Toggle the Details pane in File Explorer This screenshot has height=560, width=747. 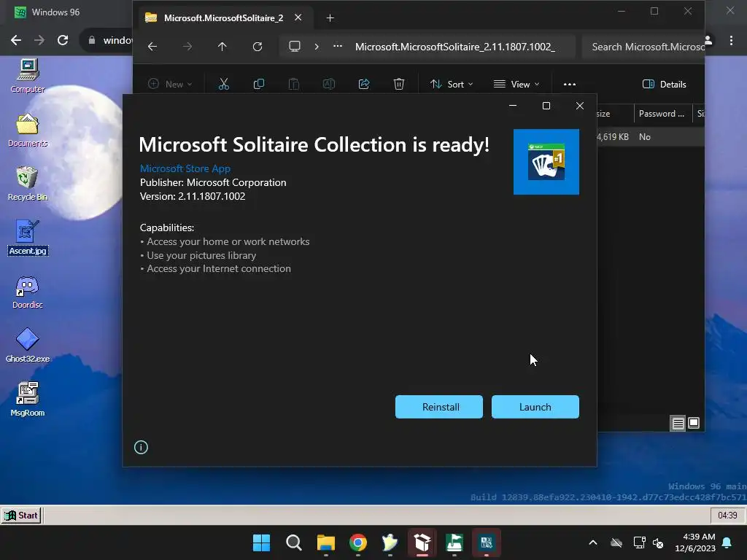click(x=665, y=85)
